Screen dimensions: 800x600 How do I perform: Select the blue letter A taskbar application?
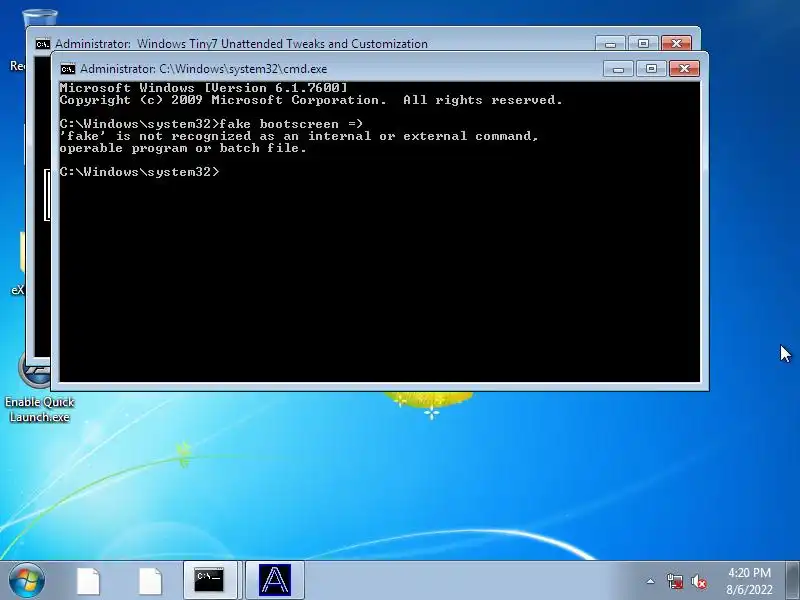click(x=275, y=580)
